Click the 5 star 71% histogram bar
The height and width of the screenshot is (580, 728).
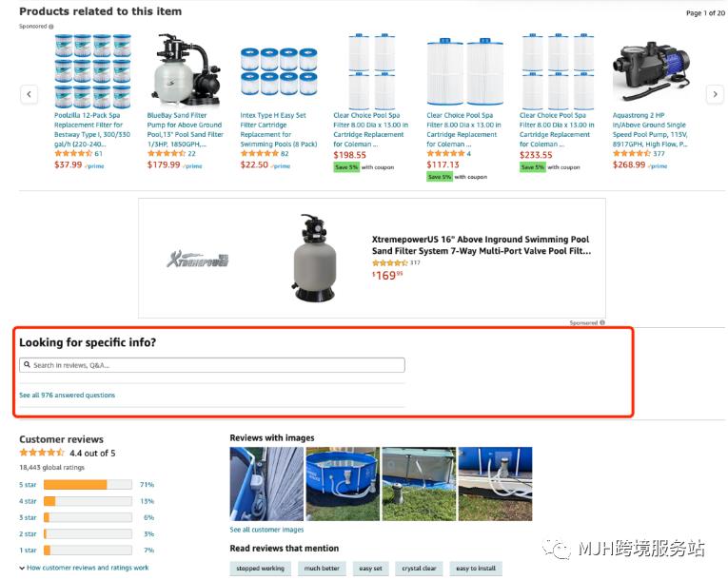(88, 484)
